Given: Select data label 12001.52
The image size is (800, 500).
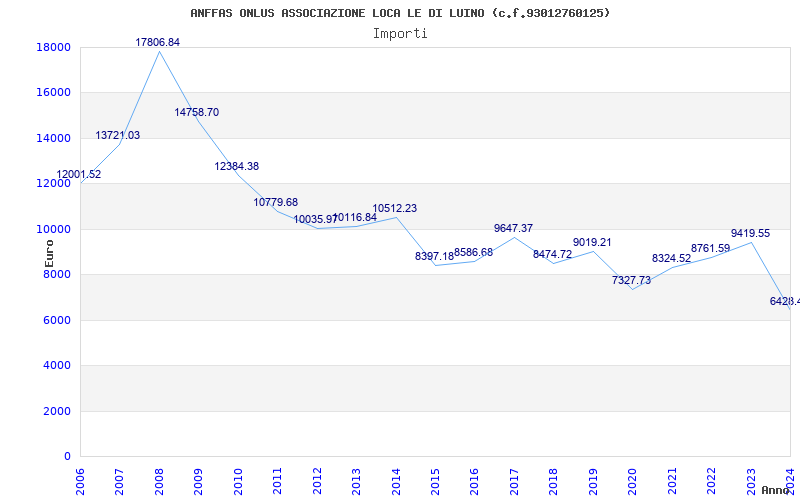Looking at the screenshot, I should 79,174.
